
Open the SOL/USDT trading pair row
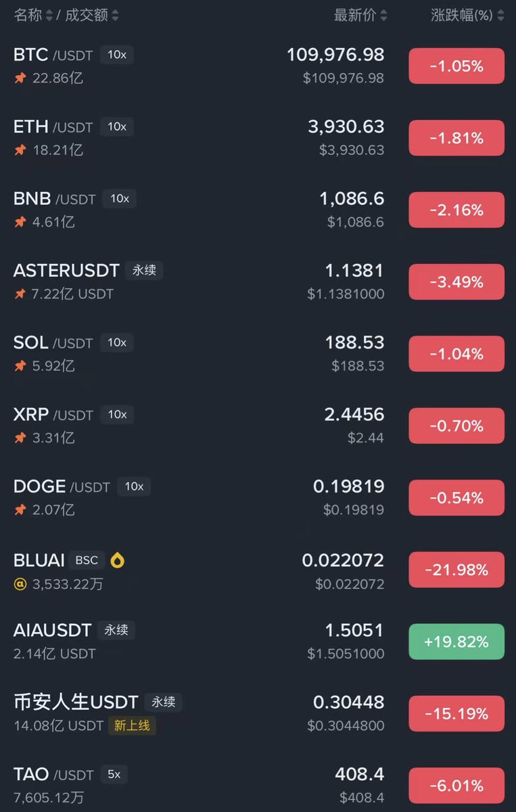click(x=203, y=353)
